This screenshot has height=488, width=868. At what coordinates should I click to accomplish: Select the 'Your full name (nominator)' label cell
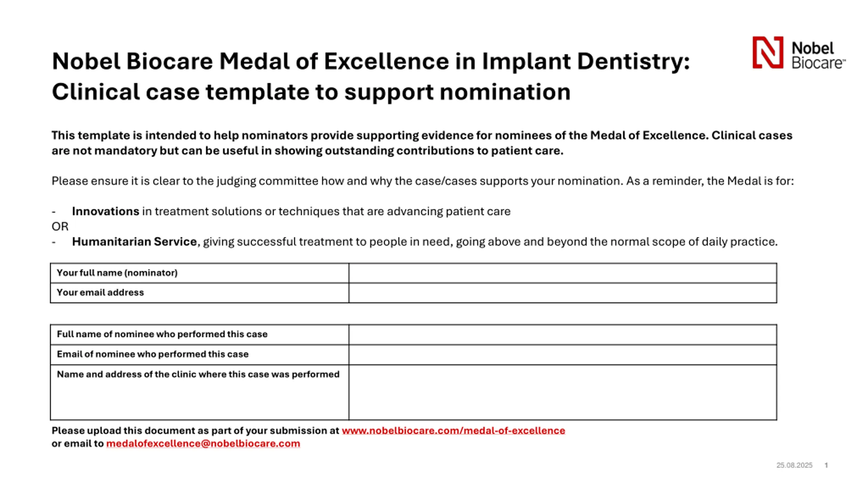point(199,273)
